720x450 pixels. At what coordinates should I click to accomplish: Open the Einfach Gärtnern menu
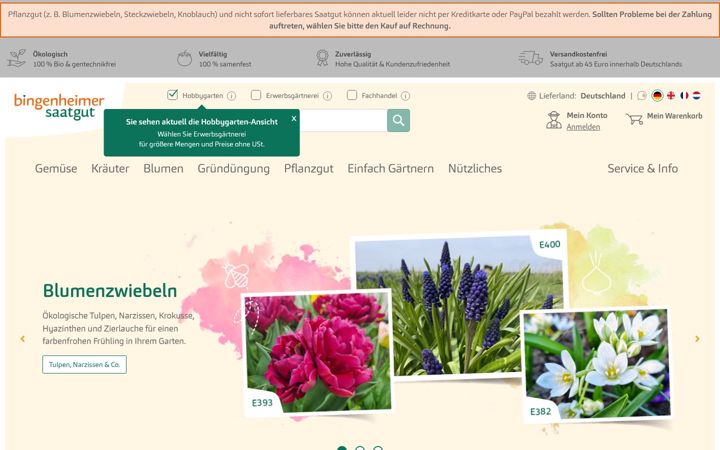point(391,169)
